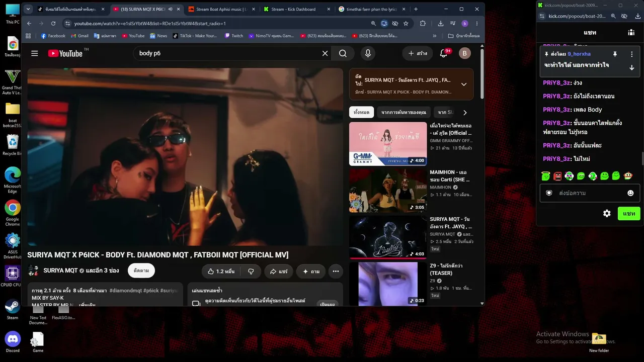Mute the playing YouTube tab
The image size is (644, 362).
pos(170,9)
